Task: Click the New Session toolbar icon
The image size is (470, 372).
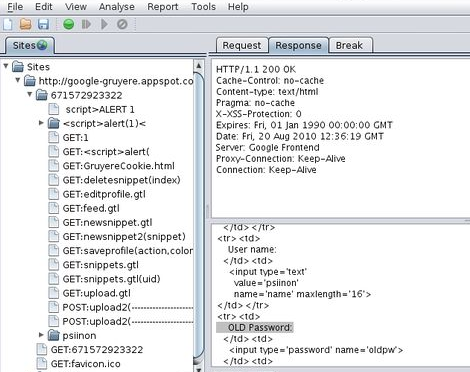Action: pyautogui.click(x=7, y=24)
